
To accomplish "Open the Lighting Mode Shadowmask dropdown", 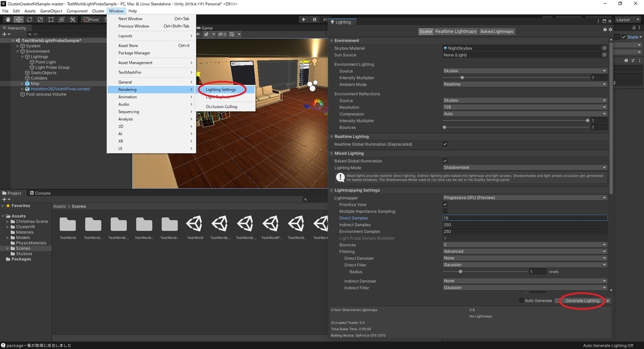I will coord(524,168).
